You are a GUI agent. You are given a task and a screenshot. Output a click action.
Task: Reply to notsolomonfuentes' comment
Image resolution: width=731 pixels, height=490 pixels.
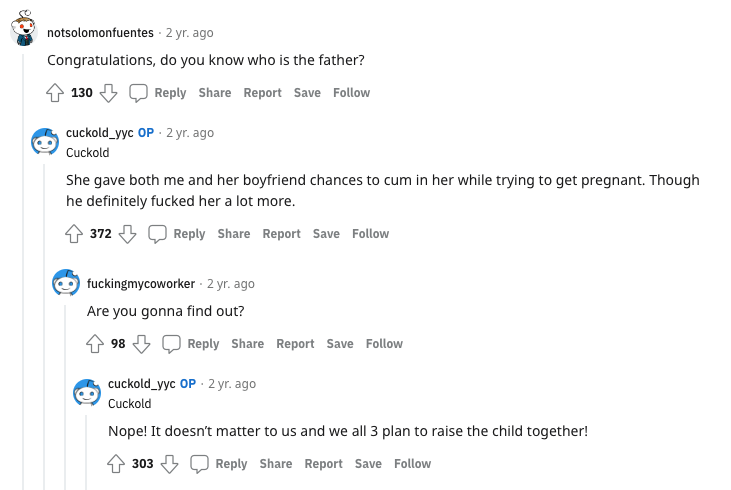(x=158, y=93)
